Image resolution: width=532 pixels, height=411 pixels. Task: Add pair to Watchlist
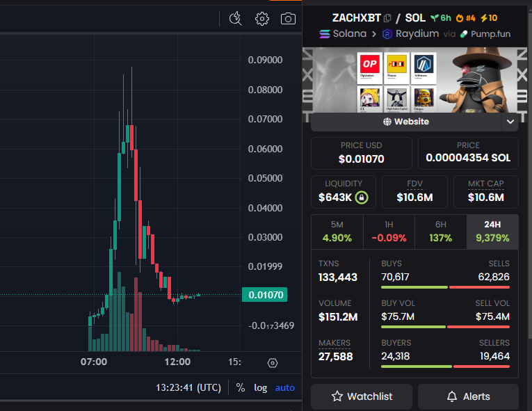[x=362, y=396]
